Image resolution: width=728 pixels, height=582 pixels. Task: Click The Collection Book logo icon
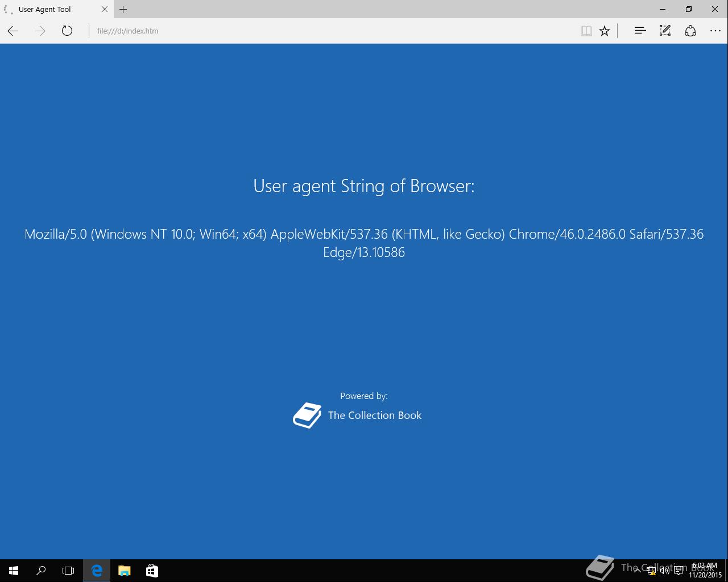[x=307, y=415]
